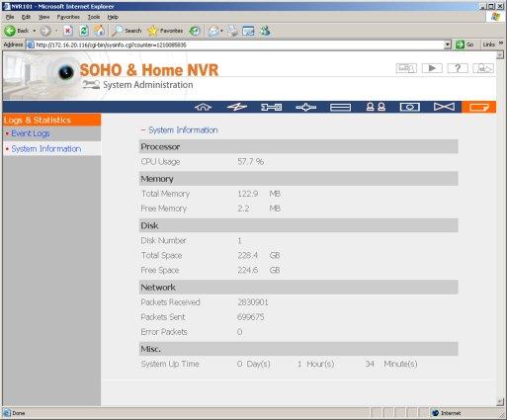Click the Error Packets label
The image size is (507, 420).
click(x=164, y=332)
